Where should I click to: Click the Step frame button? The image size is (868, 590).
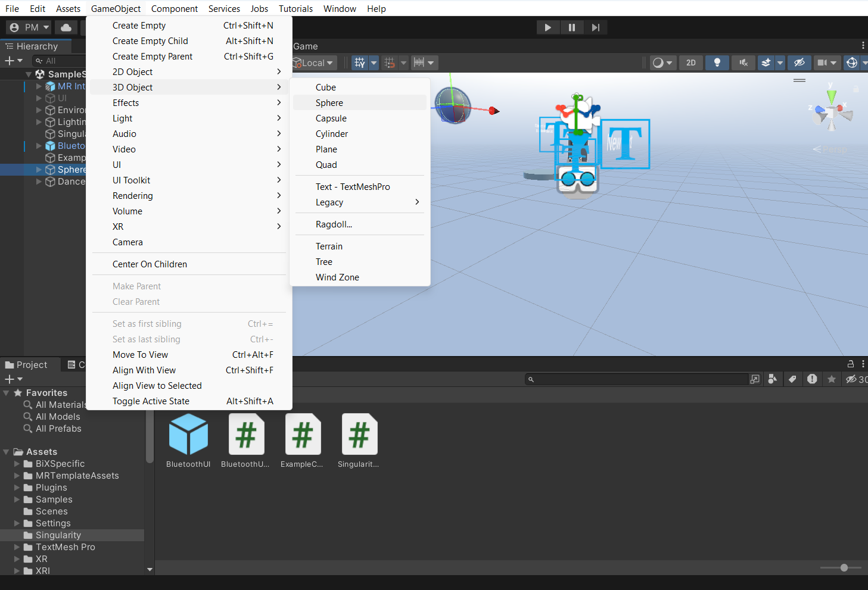[x=596, y=27]
